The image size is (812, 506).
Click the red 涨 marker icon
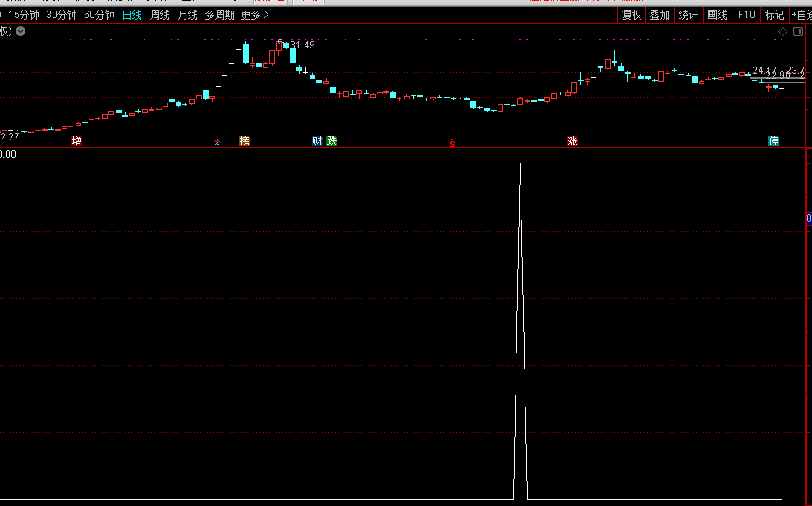pos(572,141)
